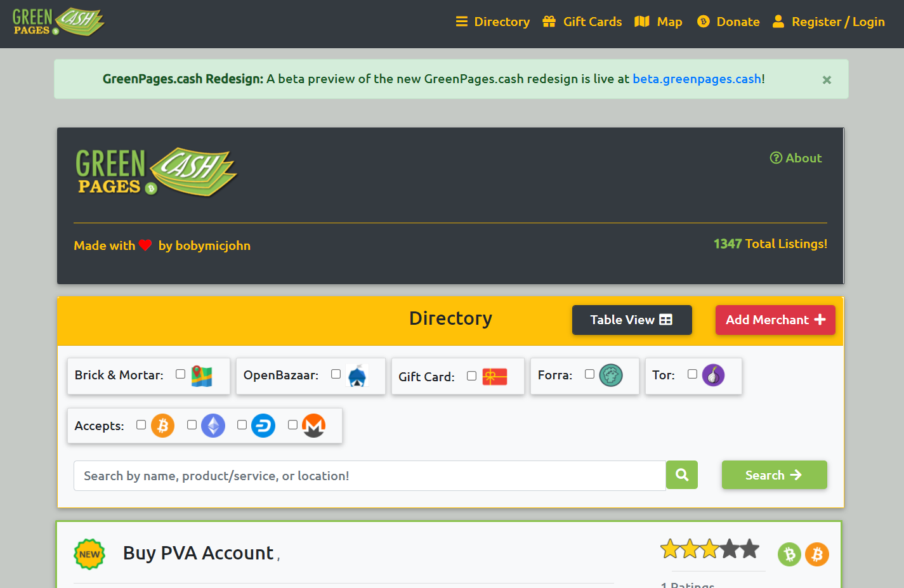Click the Search arrow button
904x588 pixels.
tap(775, 475)
